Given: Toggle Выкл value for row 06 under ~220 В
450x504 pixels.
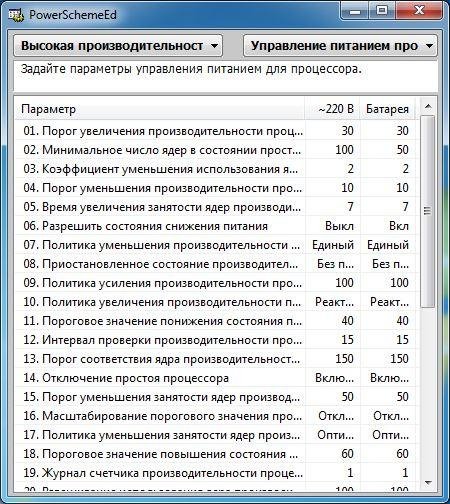Looking at the screenshot, I should tap(339, 226).
